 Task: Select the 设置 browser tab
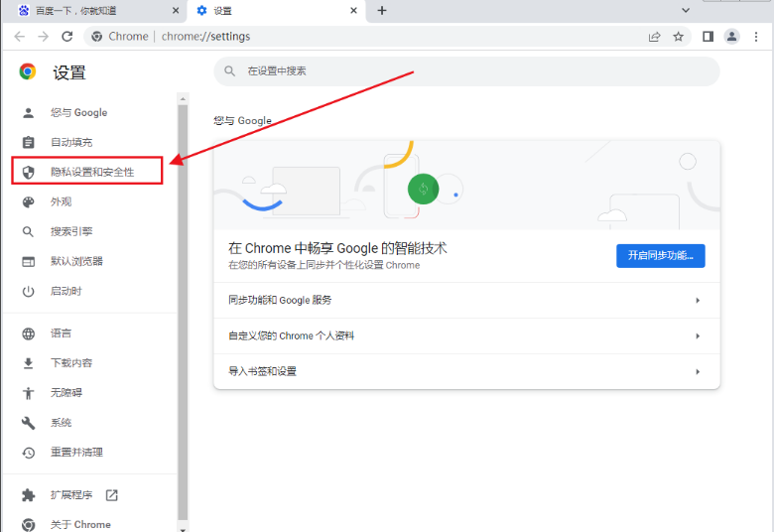(x=276, y=10)
